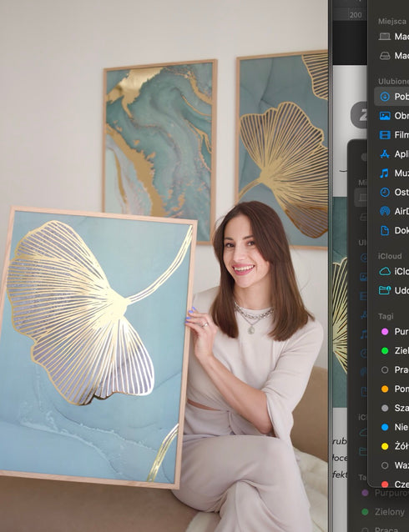Open the Dokumenty documents folder
This screenshot has height=532, width=409.
pyautogui.click(x=391, y=231)
